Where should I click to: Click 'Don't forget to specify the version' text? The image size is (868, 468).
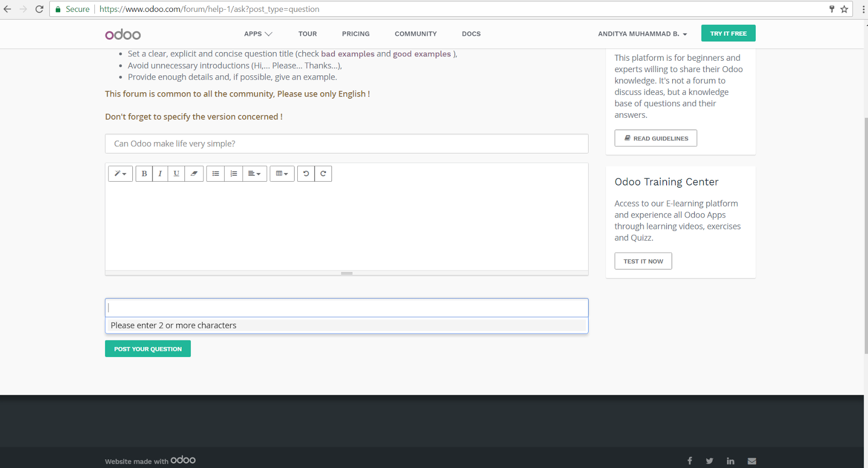[194, 117]
